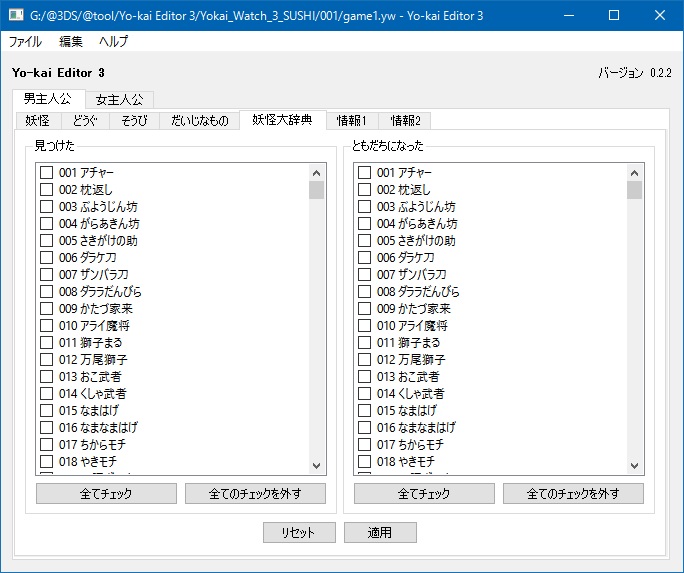Check 016 なまなまはげ in 見つけた list

[47, 427]
